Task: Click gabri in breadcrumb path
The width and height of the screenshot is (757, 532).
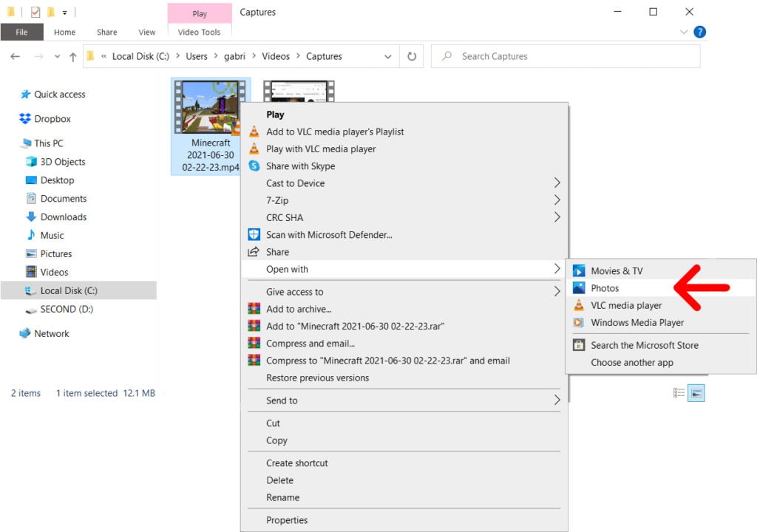Action: pos(234,56)
